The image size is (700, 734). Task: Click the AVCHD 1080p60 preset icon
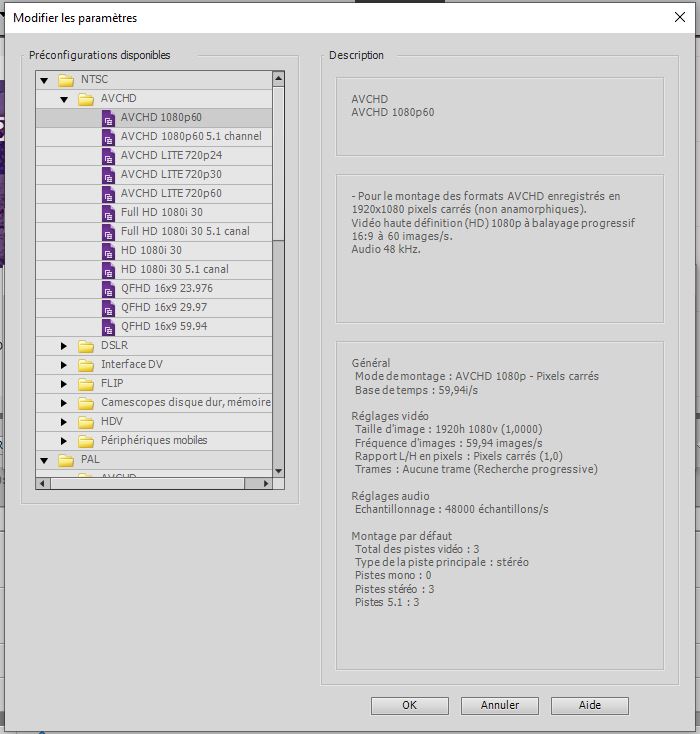pos(109,118)
